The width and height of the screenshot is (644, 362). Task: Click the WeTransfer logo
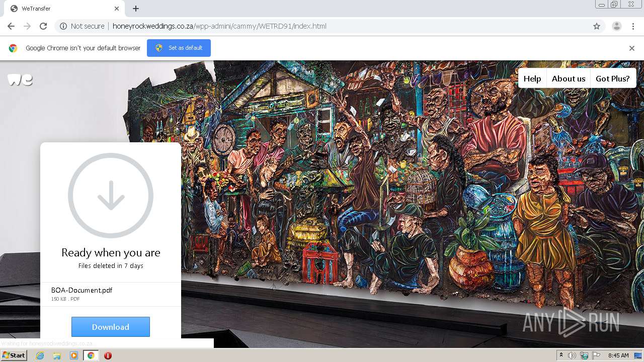pyautogui.click(x=20, y=79)
